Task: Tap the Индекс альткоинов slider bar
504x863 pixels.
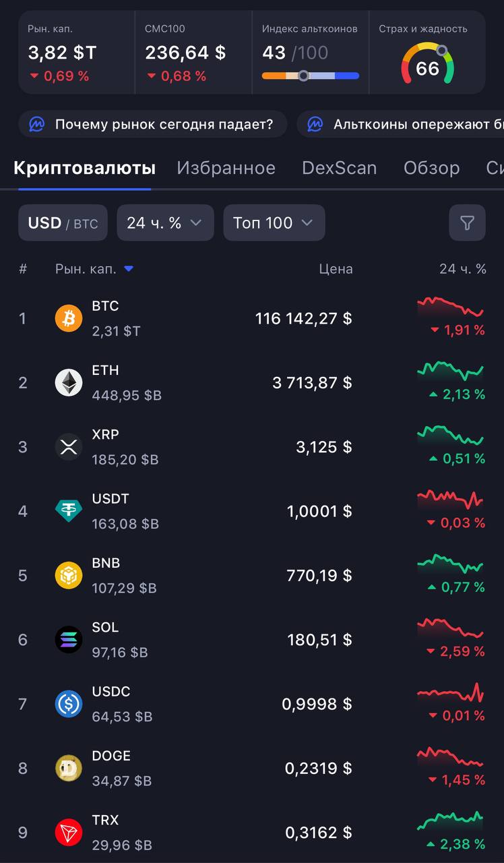Action: tap(311, 76)
